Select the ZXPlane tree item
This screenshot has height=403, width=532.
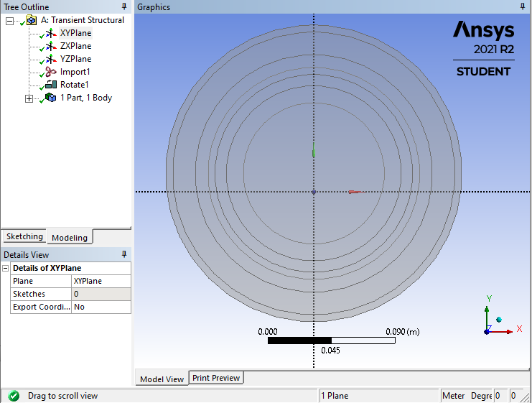(x=75, y=46)
